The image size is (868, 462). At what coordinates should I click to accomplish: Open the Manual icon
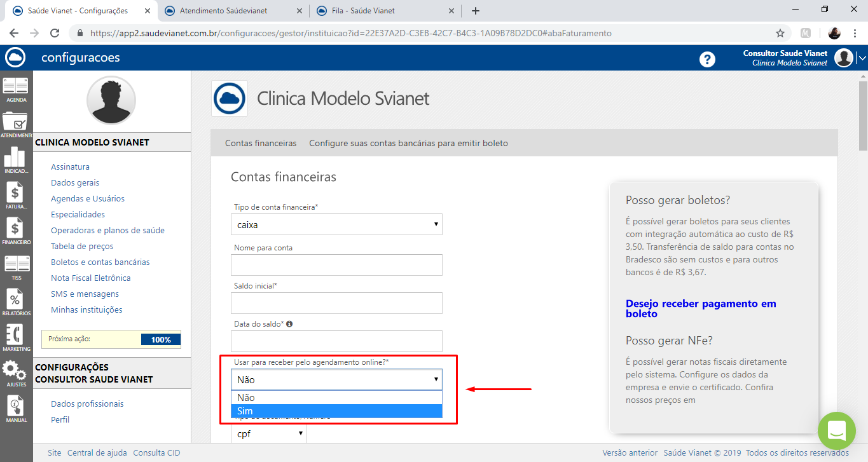tap(17, 410)
